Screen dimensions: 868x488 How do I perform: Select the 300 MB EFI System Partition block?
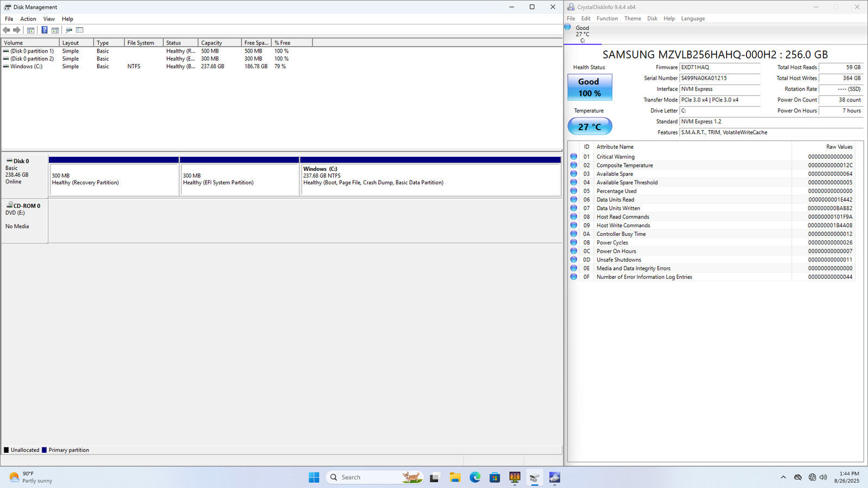coord(239,179)
